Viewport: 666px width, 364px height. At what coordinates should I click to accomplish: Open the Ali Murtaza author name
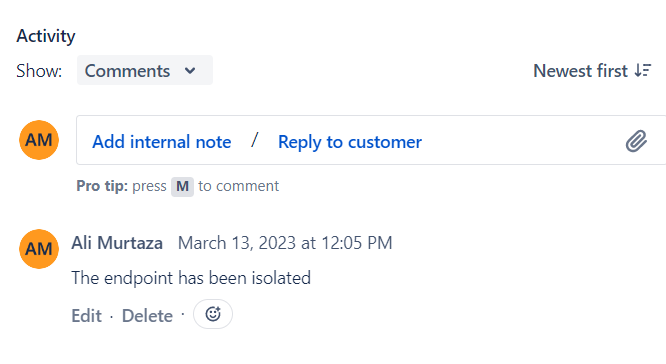(117, 243)
